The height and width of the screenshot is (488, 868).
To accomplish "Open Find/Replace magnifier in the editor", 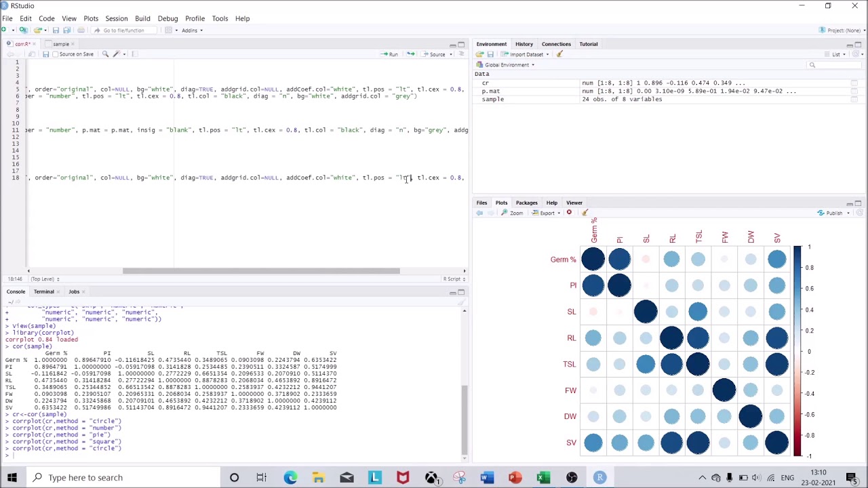I will (105, 54).
